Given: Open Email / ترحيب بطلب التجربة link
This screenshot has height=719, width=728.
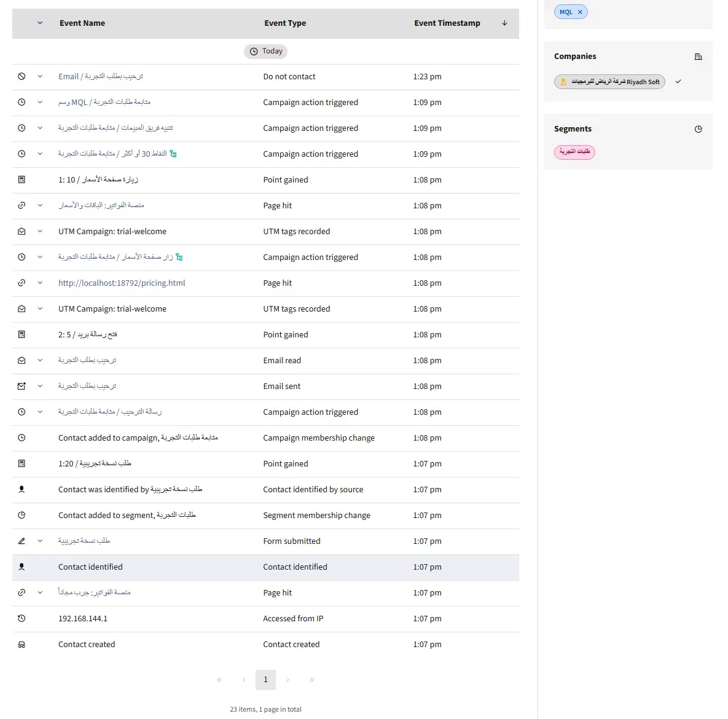Looking at the screenshot, I should [x=101, y=76].
